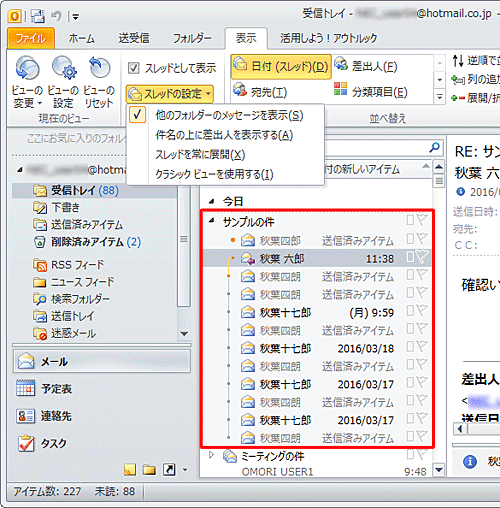Arrange by 差出人(F)
The width and height of the screenshot is (500, 508).
pyautogui.click(x=366, y=67)
